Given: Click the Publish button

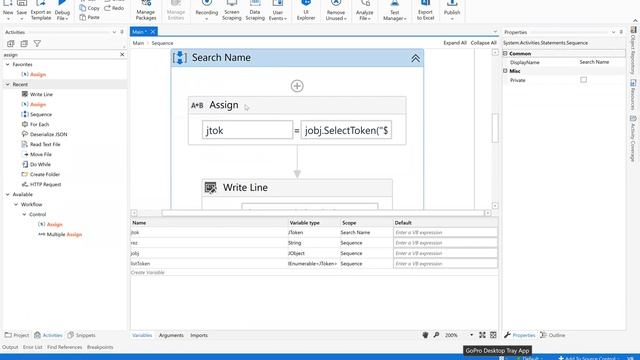Looking at the screenshot, I should point(452,10).
